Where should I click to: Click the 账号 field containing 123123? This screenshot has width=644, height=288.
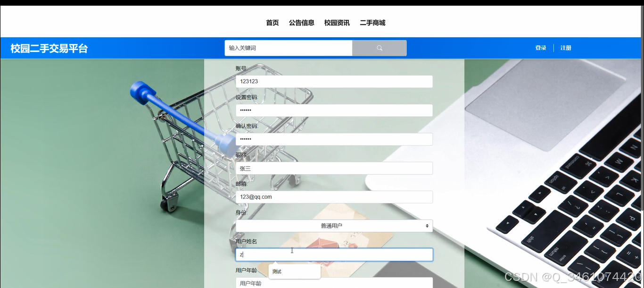[334, 82]
